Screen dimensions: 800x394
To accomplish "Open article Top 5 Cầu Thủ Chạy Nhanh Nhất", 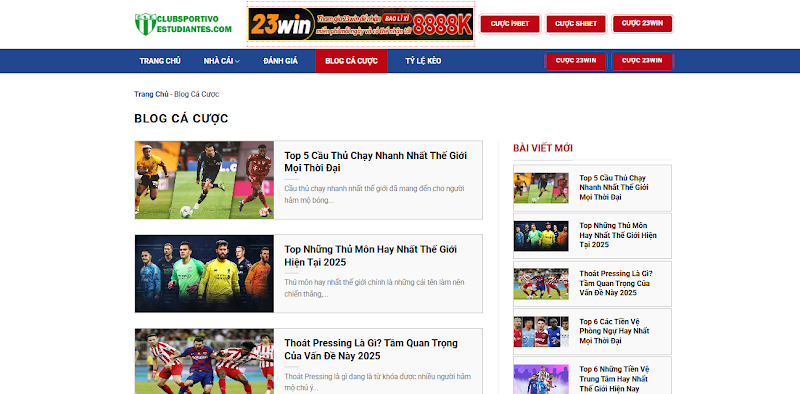I will [376, 161].
